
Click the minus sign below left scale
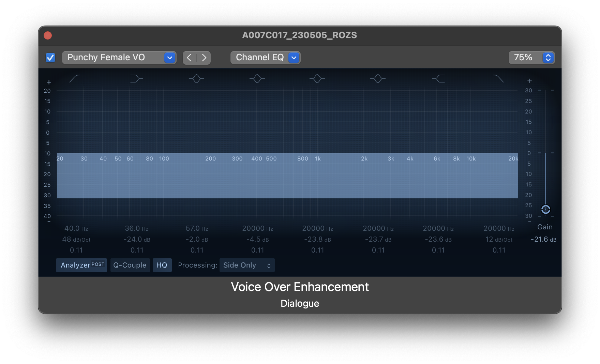point(49,222)
